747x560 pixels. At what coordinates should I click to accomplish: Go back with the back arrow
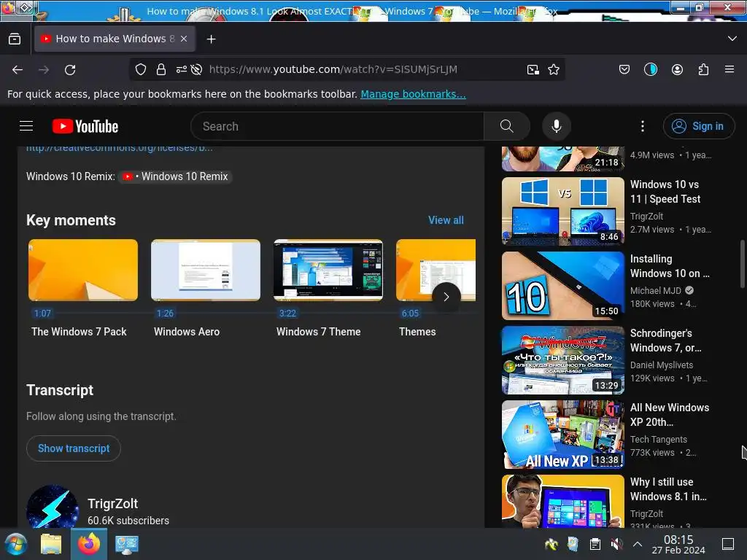click(x=18, y=69)
